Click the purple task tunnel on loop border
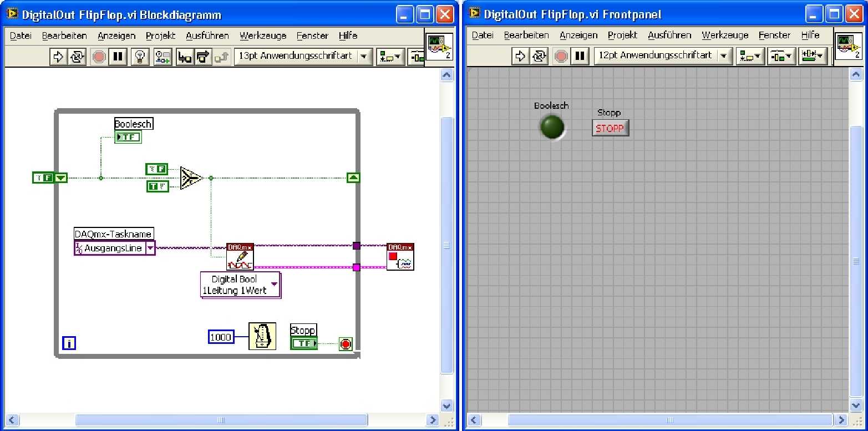The image size is (868, 431). (x=357, y=246)
